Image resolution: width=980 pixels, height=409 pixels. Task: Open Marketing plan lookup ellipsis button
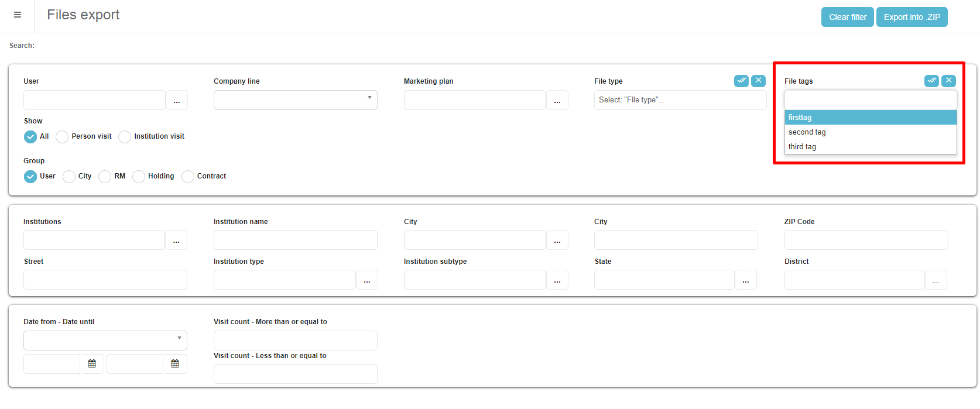(557, 101)
